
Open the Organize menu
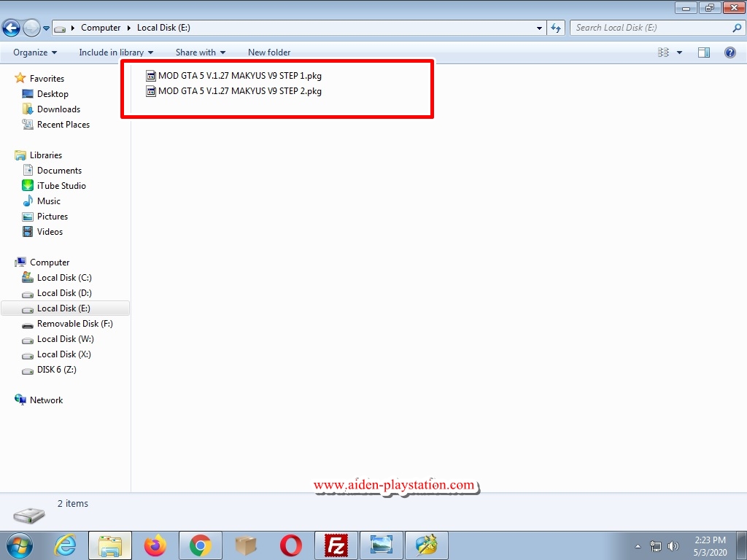(35, 52)
